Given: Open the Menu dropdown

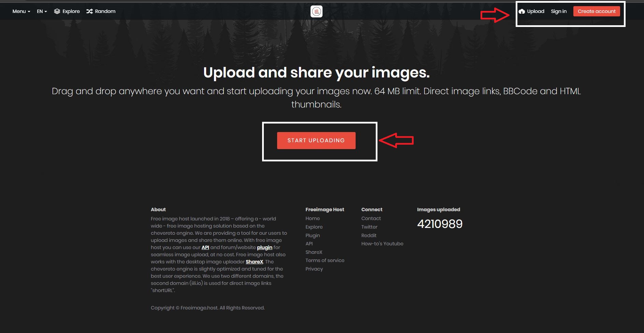Looking at the screenshot, I should tap(21, 12).
